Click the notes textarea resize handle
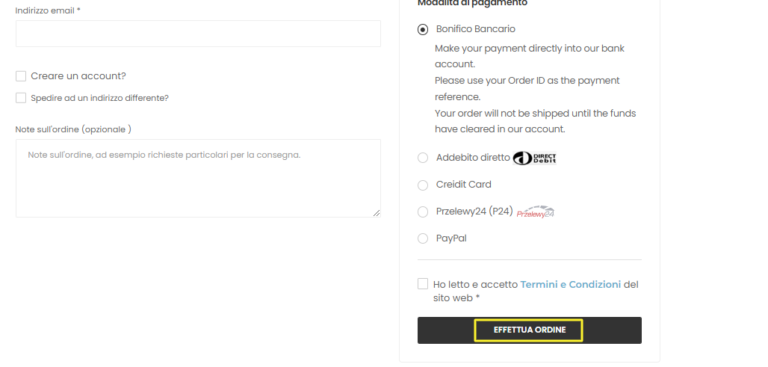Screen dimensions: 768x367 click(376, 213)
